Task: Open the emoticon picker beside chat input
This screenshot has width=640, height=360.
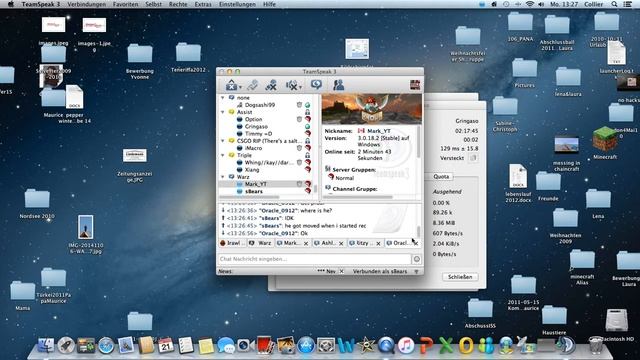Action: click(416, 259)
